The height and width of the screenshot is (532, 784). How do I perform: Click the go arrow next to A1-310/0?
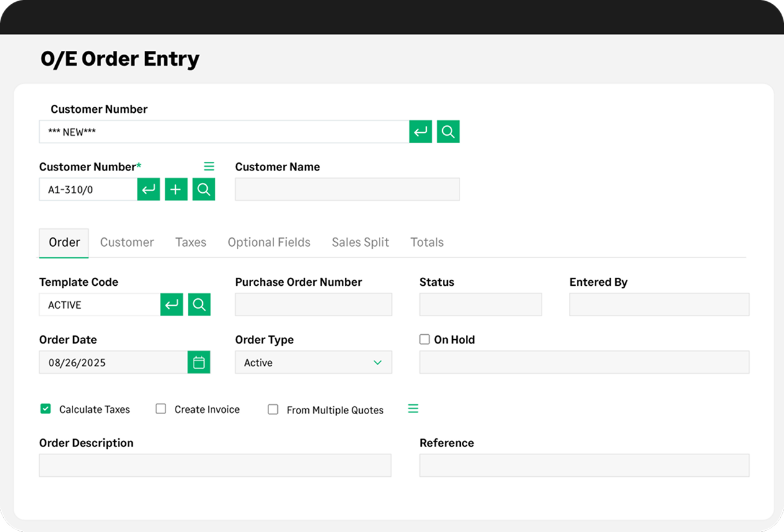[149, 189]
